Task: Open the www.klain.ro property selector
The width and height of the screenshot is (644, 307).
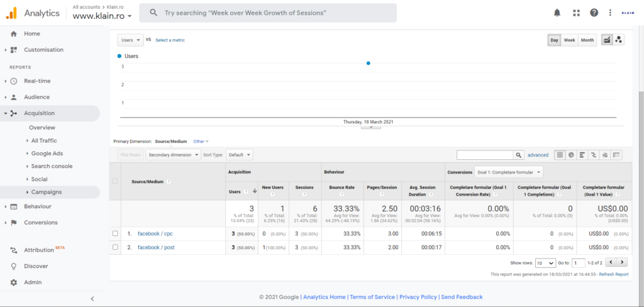Action: [x=103, y=16]
